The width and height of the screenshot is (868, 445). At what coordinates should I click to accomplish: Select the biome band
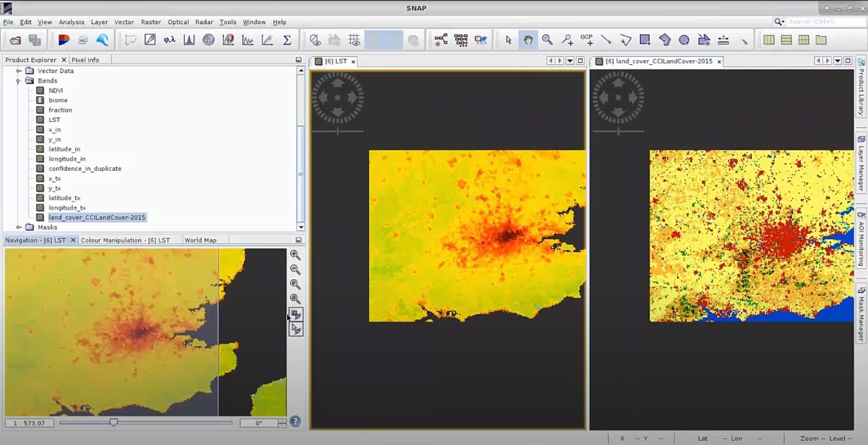coord(58,100)
